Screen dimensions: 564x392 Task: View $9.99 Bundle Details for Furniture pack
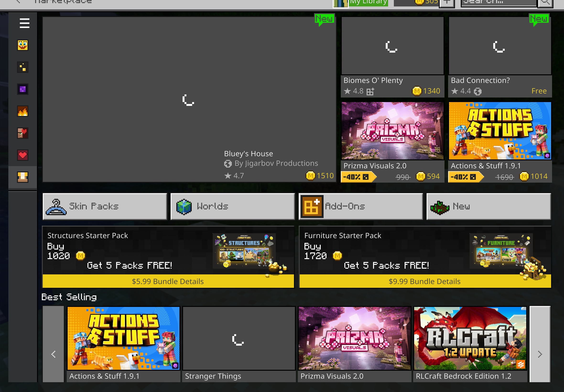425,281
